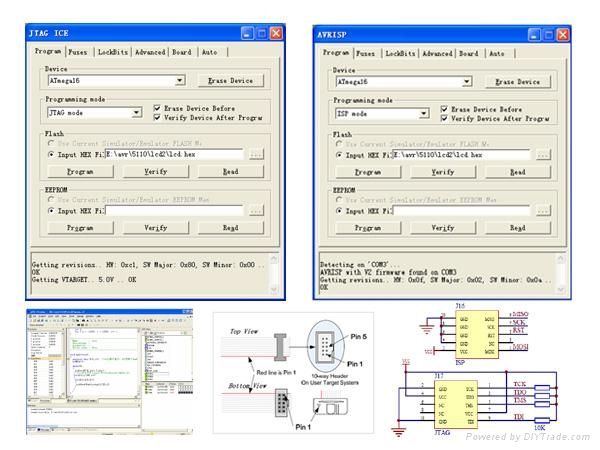Minimize the AVRISP window
This screenshot has height=450, width=600.
click(x=535, y=35)
